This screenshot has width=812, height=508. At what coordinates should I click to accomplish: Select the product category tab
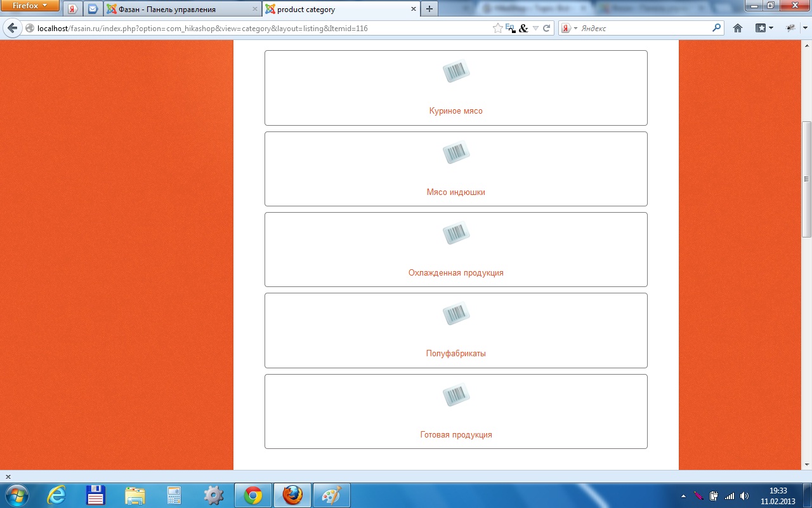point(341,10)
